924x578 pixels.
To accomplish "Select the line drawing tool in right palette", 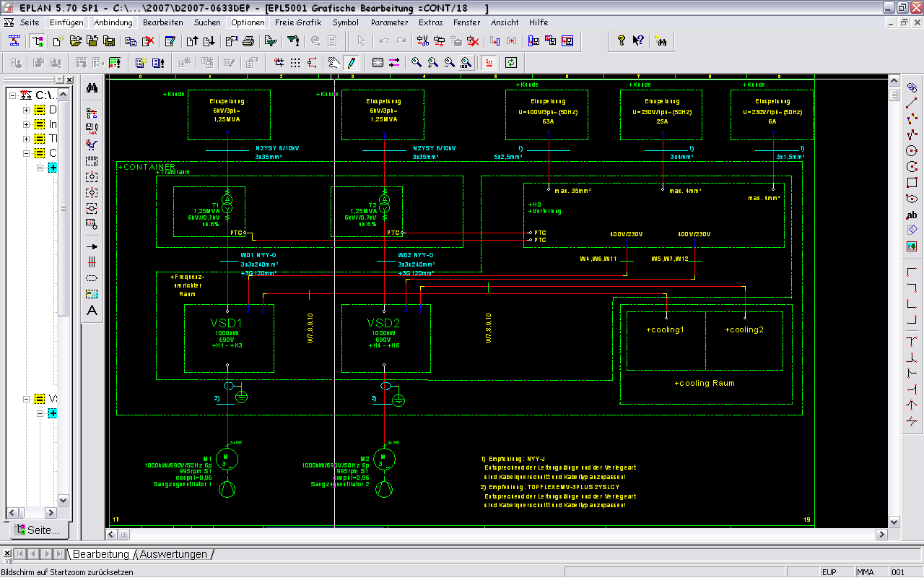I will coord(912,103).
